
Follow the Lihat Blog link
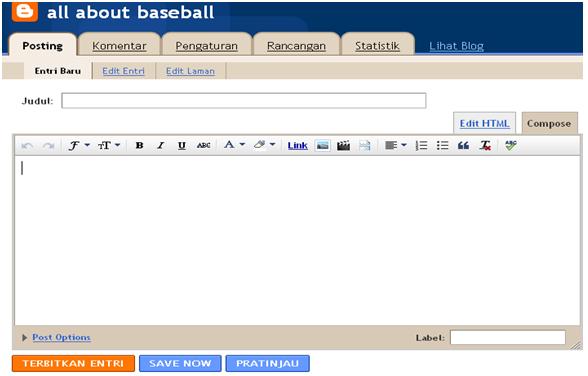click(x=456, y=46)
